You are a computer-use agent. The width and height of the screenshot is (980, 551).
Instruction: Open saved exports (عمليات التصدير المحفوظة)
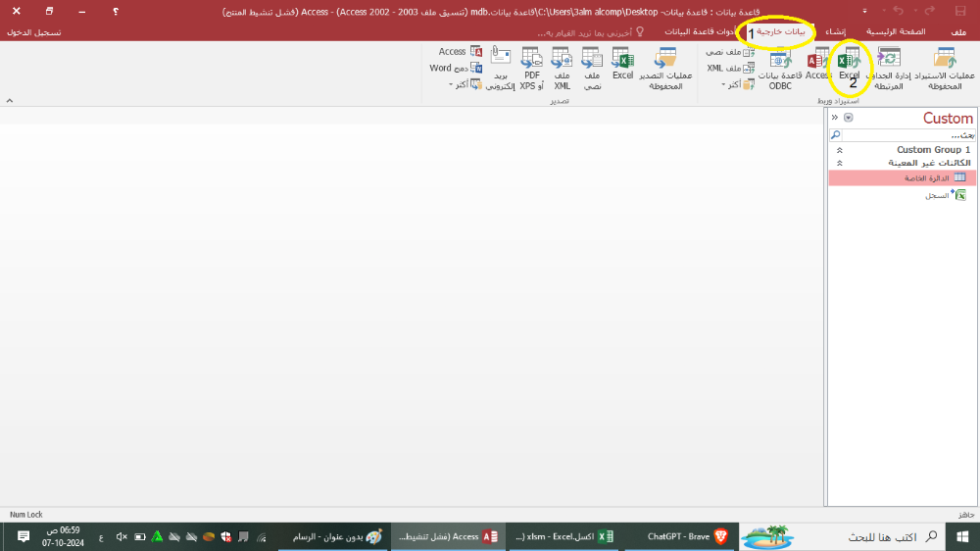coord(665,69)
